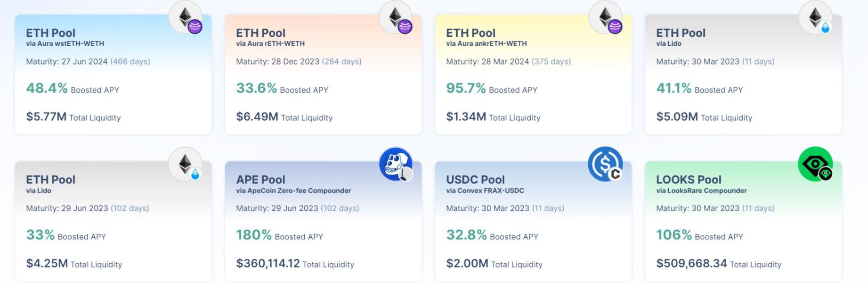Click the ApeCoin skull pool icon
Viewport: 868px width, 283px height.
tap(396, 164)
